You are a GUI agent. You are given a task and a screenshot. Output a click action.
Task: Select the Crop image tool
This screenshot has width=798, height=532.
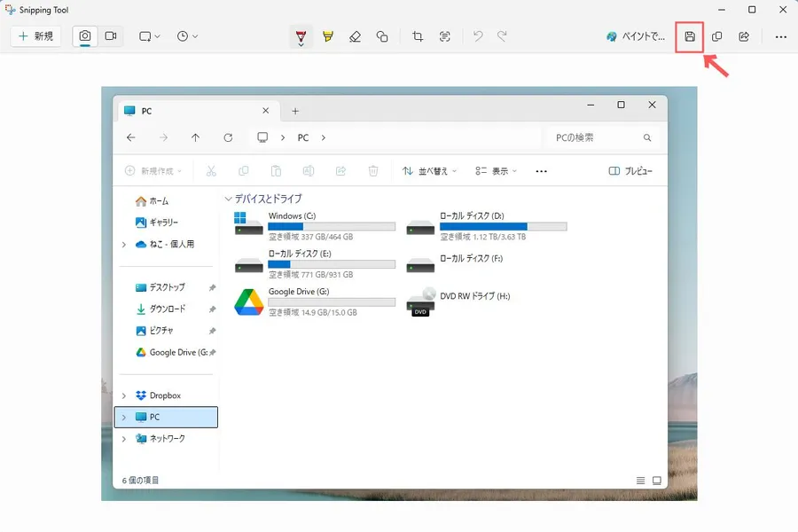click(x=418, y=36)
